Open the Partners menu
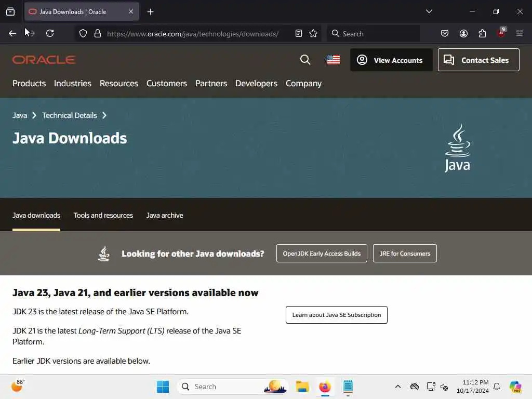This screenshot has height=399, width=532. 211,84
